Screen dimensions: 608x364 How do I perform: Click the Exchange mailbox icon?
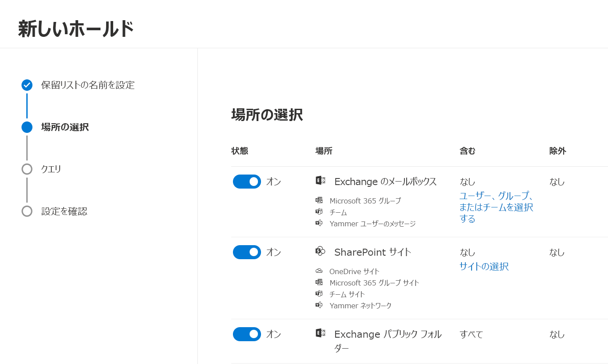[320, 180]
